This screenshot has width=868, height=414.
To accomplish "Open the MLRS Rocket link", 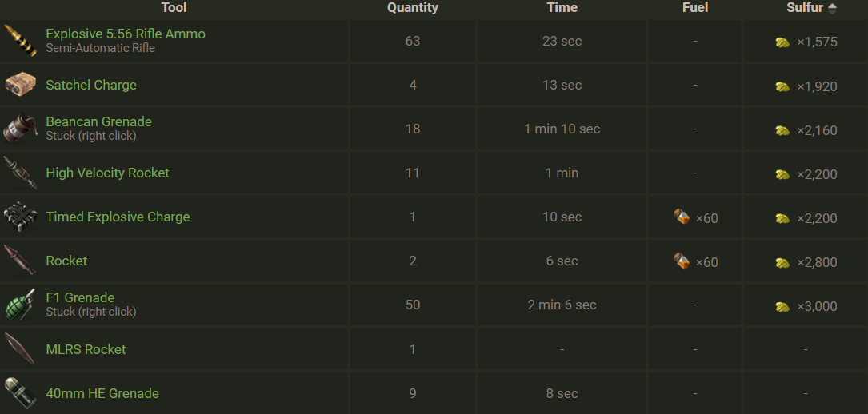I will [x=86, y=349].
